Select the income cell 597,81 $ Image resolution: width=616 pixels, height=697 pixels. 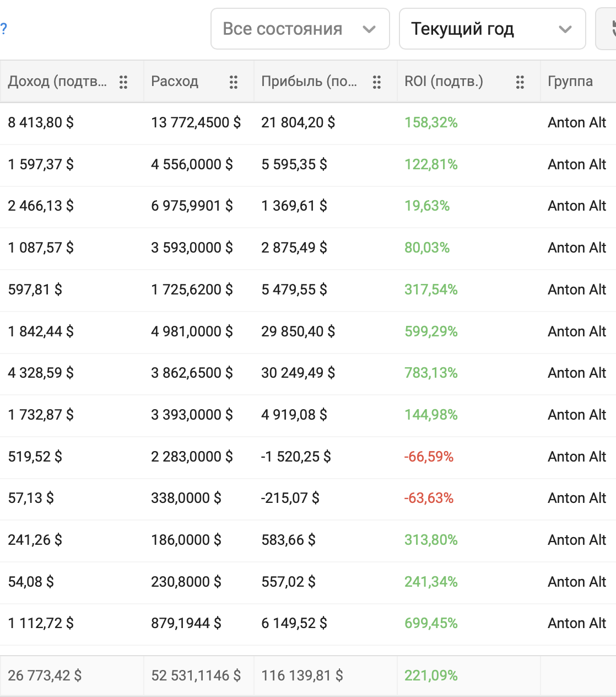tap(35, 289)
